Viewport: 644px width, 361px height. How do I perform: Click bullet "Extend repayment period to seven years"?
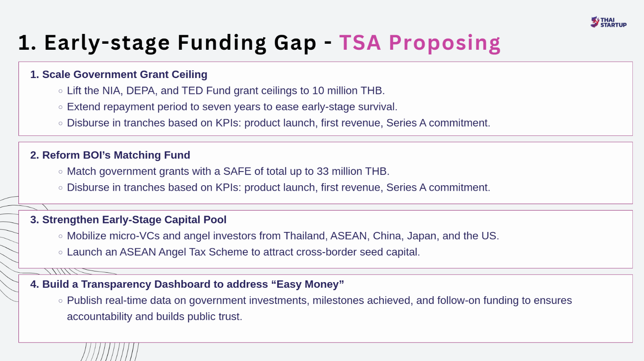232,107
